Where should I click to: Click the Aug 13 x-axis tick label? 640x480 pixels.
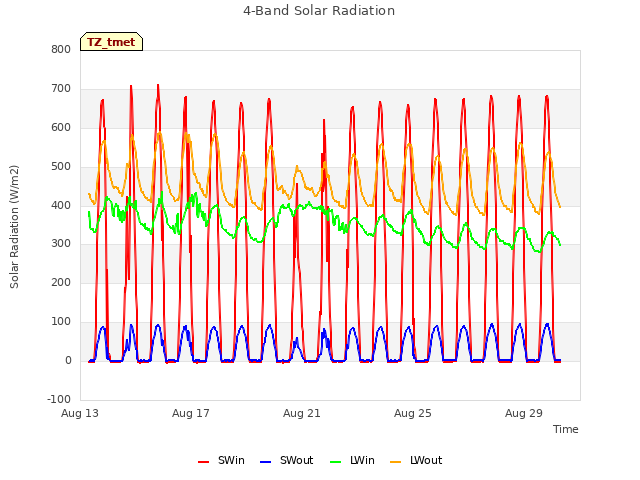[x=80, y=413]
